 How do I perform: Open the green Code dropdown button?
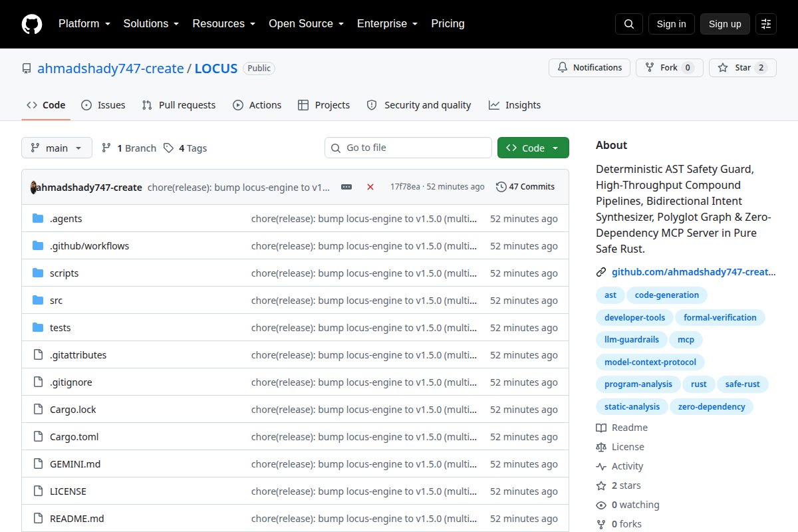pyautogui.click(x=533, y=148)
